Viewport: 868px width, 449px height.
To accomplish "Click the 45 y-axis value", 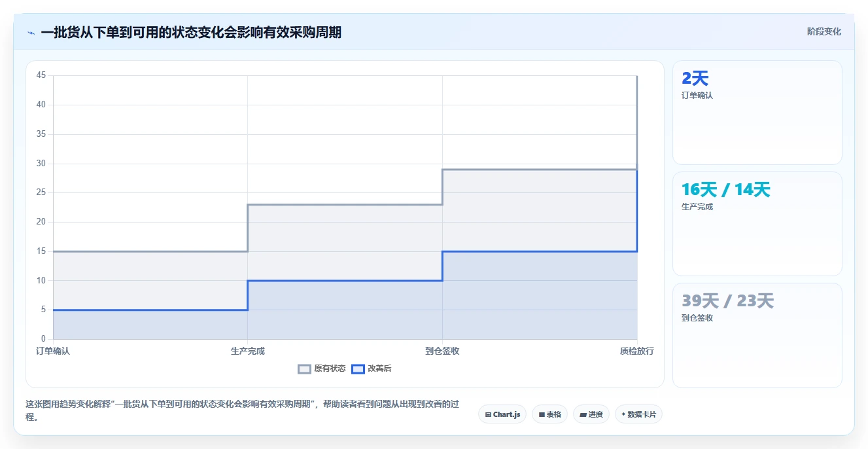I will click(x=41, y=75).
